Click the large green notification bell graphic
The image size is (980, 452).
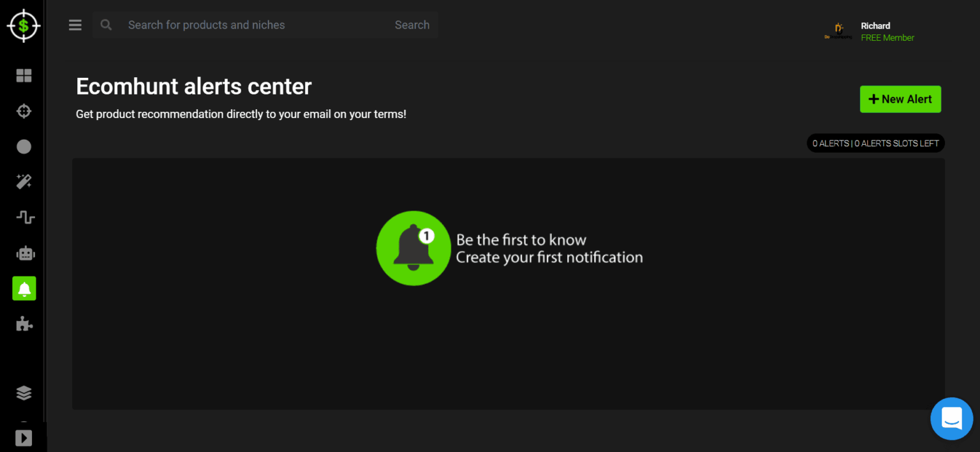point(413,248)
